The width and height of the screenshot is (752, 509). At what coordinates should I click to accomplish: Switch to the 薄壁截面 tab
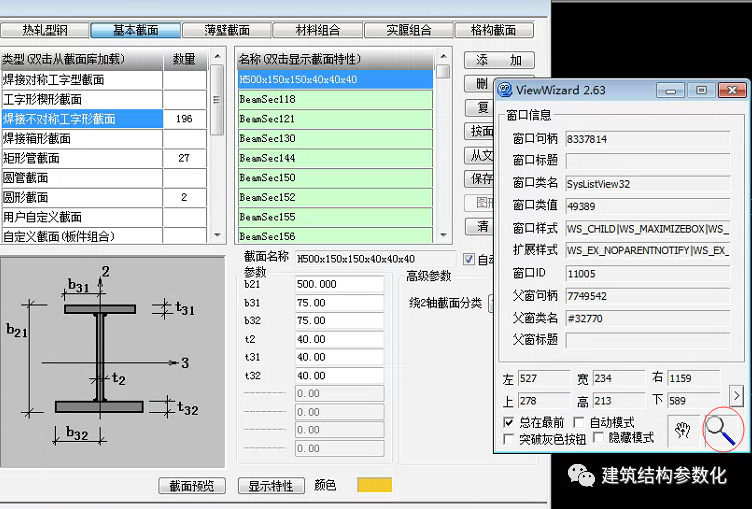(227, 30)
